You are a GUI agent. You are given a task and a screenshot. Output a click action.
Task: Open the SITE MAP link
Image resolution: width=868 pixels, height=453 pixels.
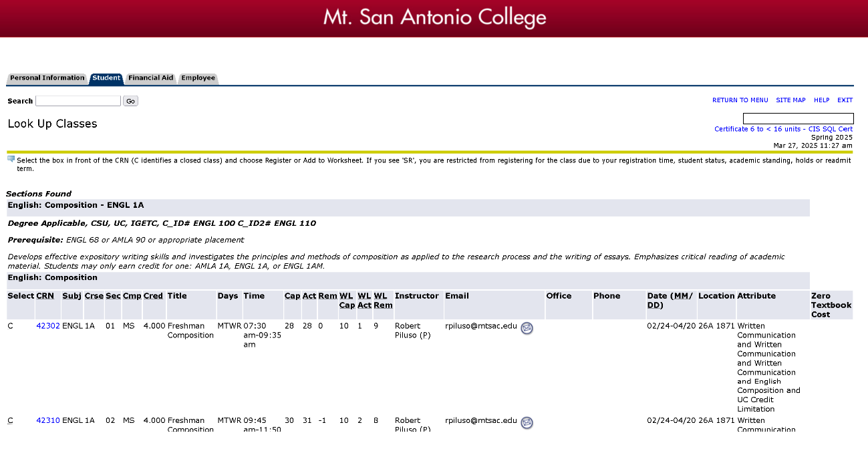[x=790, y=100]
